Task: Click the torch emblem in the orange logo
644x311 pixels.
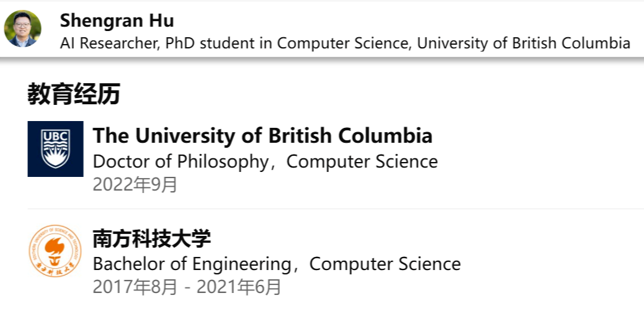Action: point(55,250)
